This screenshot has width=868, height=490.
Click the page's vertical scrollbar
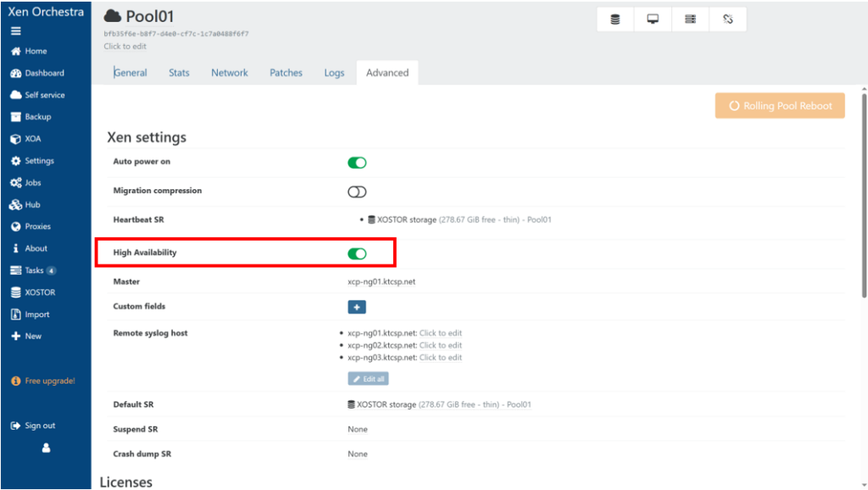[x=863, y=195]
